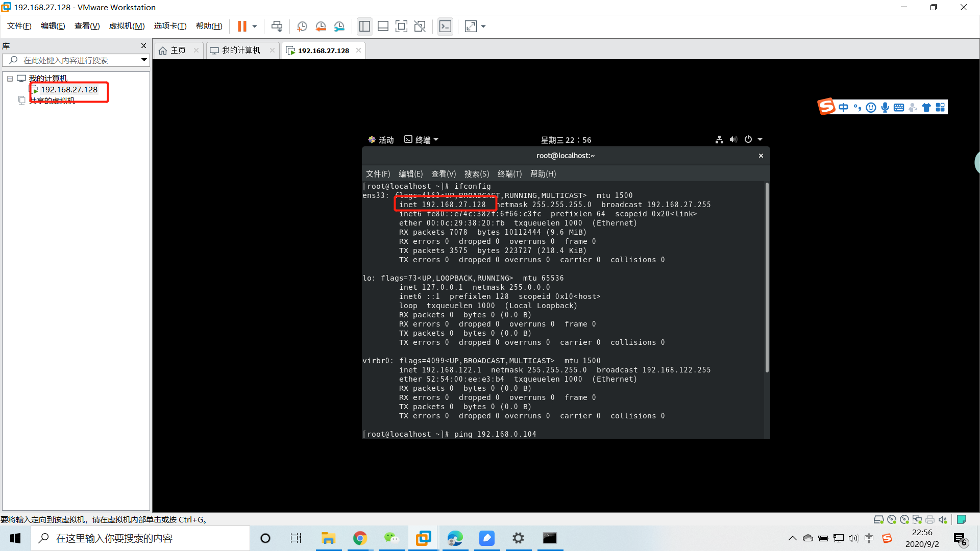
Task: Close the 192.168.27.128 tab
Action: pos(359,50)
